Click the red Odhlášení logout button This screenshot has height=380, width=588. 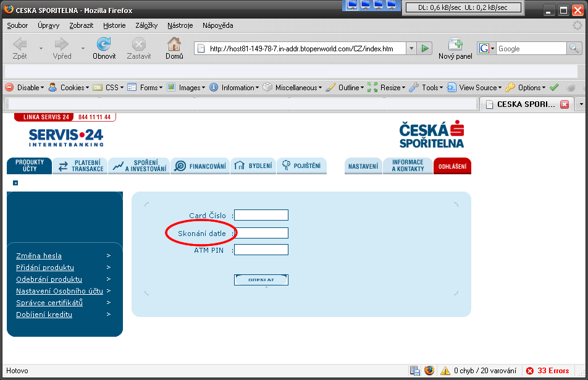[x=452, y=166]
